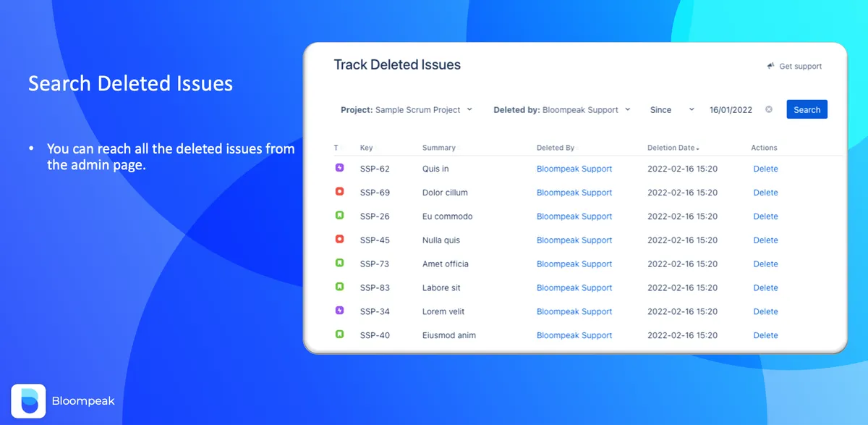Click summary text Lorem velit

443,311
